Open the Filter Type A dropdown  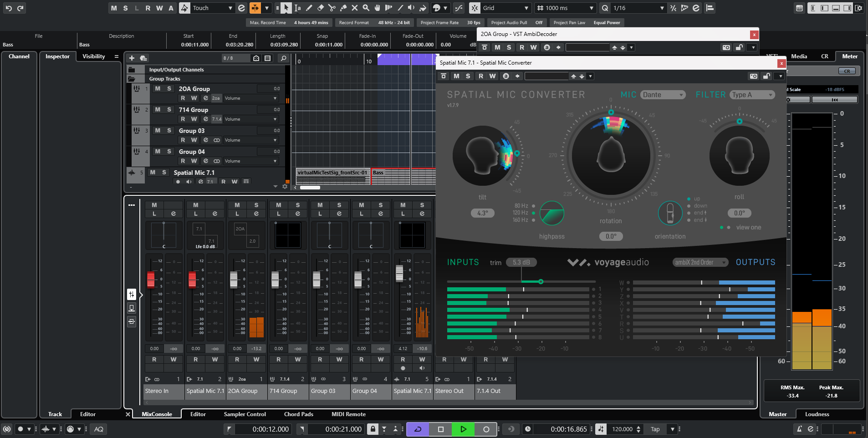click(x=752, y=94)
